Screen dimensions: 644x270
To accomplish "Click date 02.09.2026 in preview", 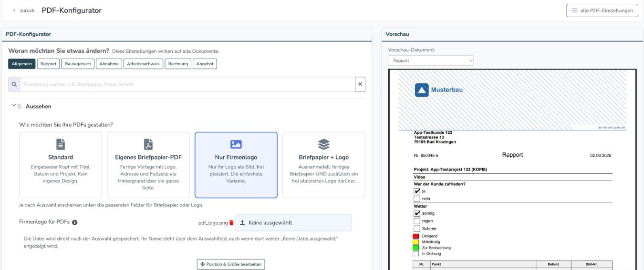I will [x=601, y=156].
